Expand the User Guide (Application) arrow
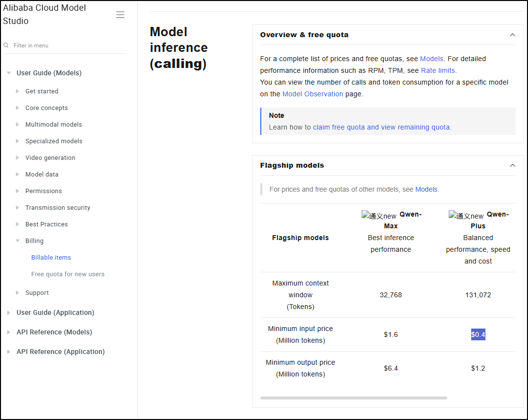 tap(9, 312)
